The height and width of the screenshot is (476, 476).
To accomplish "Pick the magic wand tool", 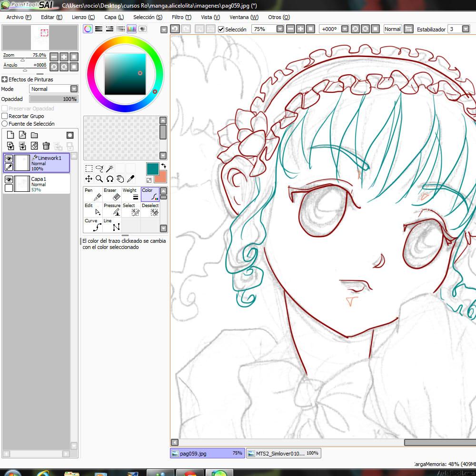I will 109,169.
